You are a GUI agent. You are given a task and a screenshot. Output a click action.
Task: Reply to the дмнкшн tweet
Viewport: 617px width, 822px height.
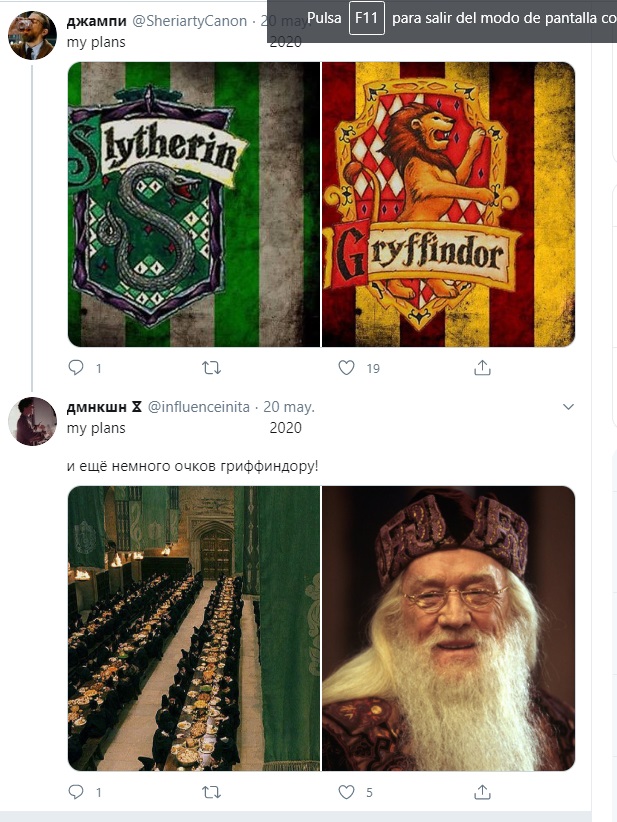(77, 792)
